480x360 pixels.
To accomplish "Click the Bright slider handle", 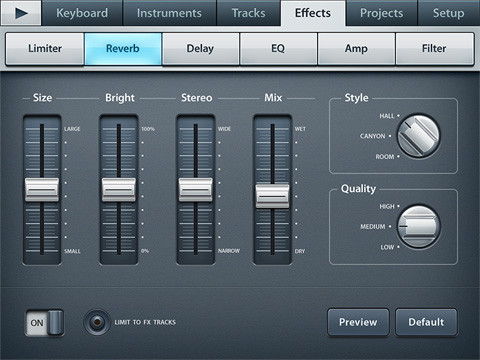I will pyautogui.click(x=119, y=190).
